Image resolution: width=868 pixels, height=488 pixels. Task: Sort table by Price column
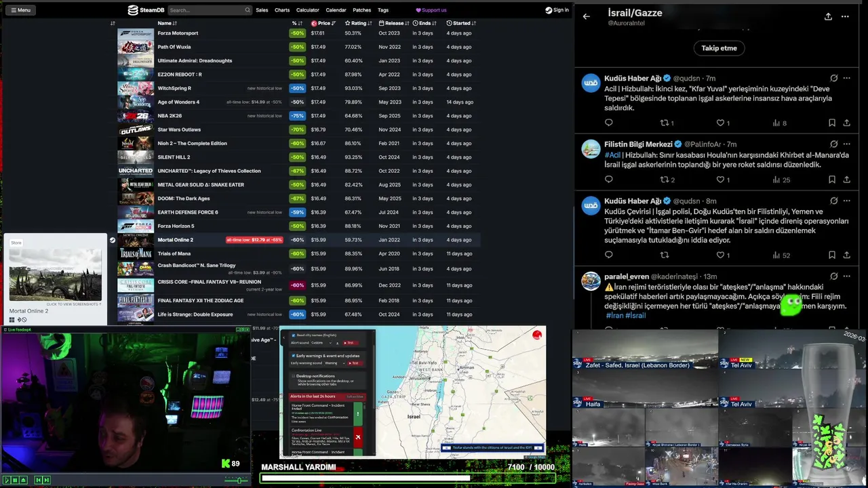[x=323, y=23]
